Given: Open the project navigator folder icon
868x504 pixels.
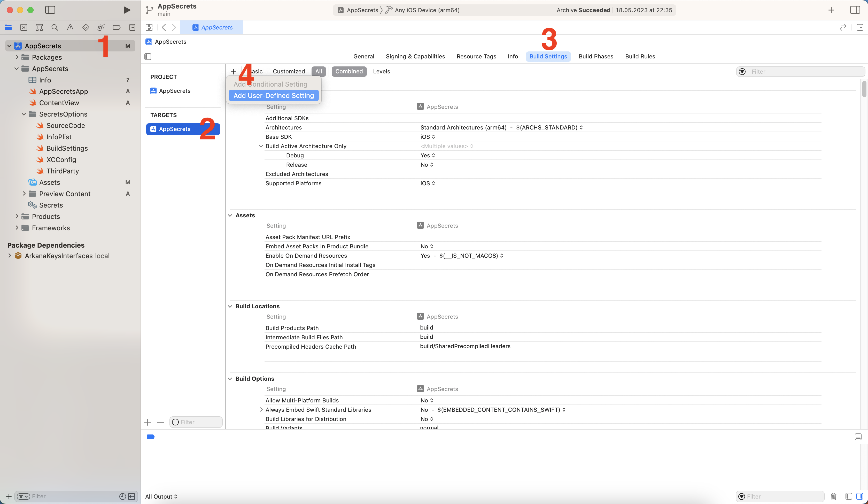Looking at the screenshot, I should (x=8, y=28).
